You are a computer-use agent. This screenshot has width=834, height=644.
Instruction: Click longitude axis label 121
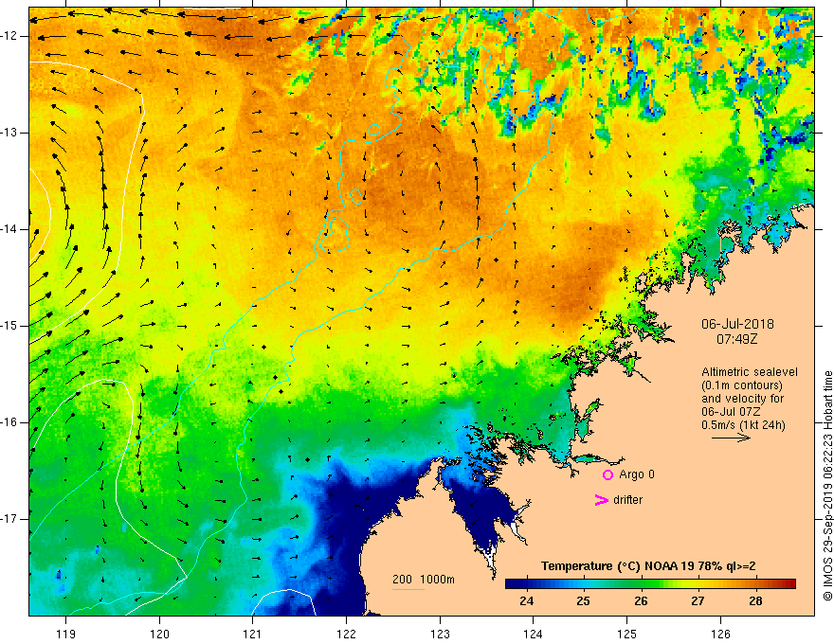252,634
